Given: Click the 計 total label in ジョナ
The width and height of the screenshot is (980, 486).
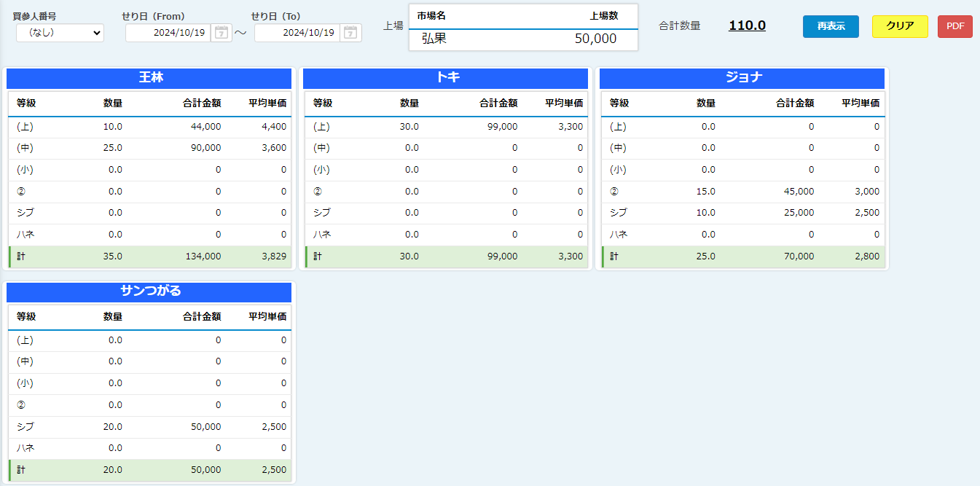Looking at the screenshot, I should pos(614,256).
